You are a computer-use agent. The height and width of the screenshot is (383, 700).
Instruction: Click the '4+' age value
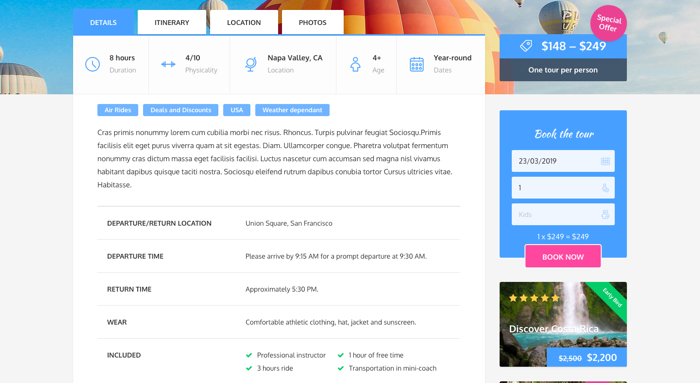tap(376, 58)
